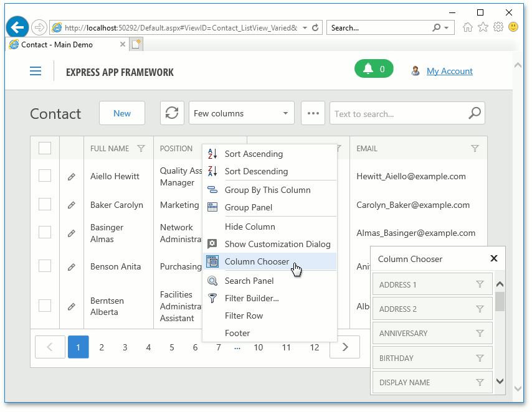Viewport: 532px width, 412px height.
Task: Select Column Chooser menu item
Action: pyautogui.click(x=270, y=261)
